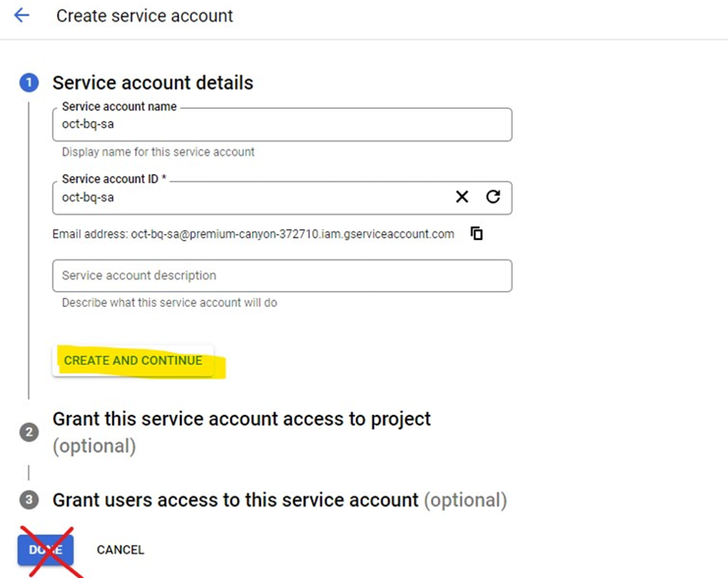The width and height of the screenshot is (728, 578).
Task: Click the step 3 number circle
Action: pos(29,500)
